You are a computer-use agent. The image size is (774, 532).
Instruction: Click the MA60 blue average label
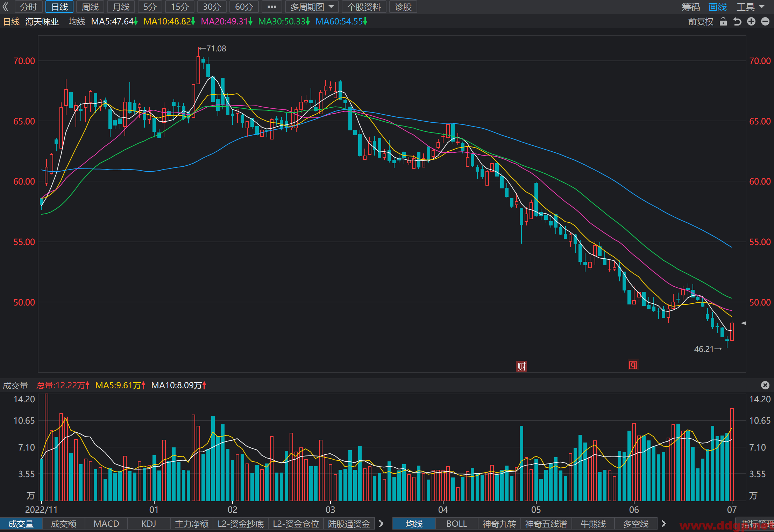point(341,22)
